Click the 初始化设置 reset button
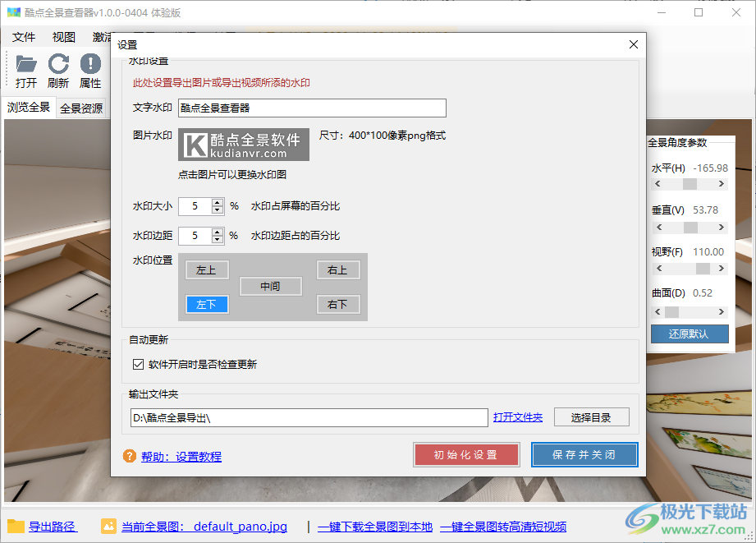Image resolution: width=756 pixels, height=543 pixels. click(x=466, y=454)
